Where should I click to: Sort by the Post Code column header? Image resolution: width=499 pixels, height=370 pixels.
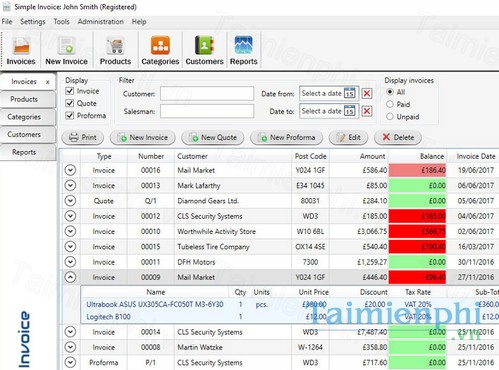(x=310, y=156)
